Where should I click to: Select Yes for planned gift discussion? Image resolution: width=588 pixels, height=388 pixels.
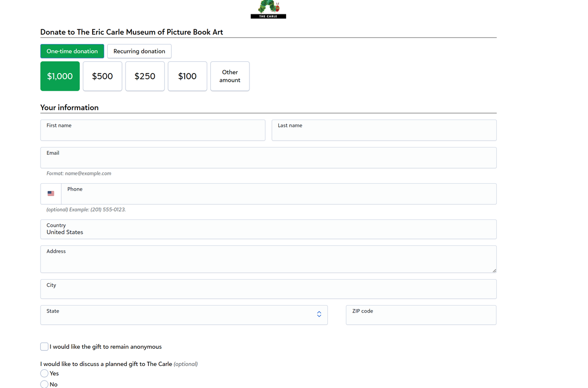point(45,373)
